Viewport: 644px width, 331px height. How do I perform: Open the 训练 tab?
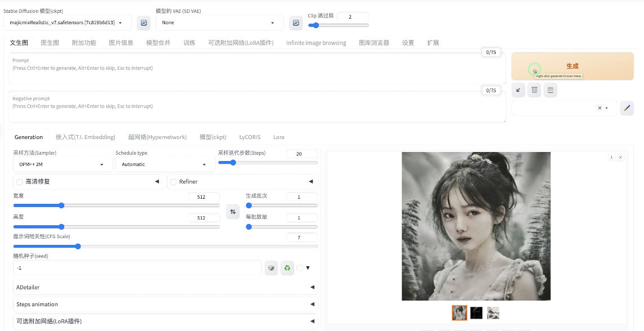coord(189,43)
